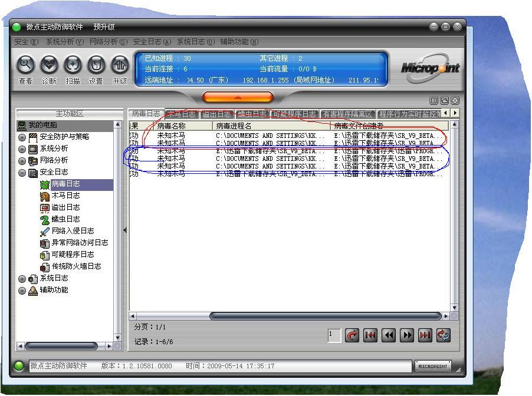Open 网络入侵日志 in the sidebar tree

[x=73, y=231]
